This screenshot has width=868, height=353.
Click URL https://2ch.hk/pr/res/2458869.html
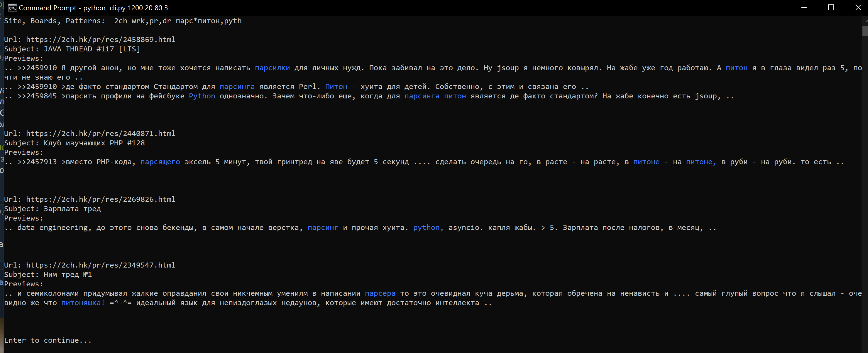101,39
